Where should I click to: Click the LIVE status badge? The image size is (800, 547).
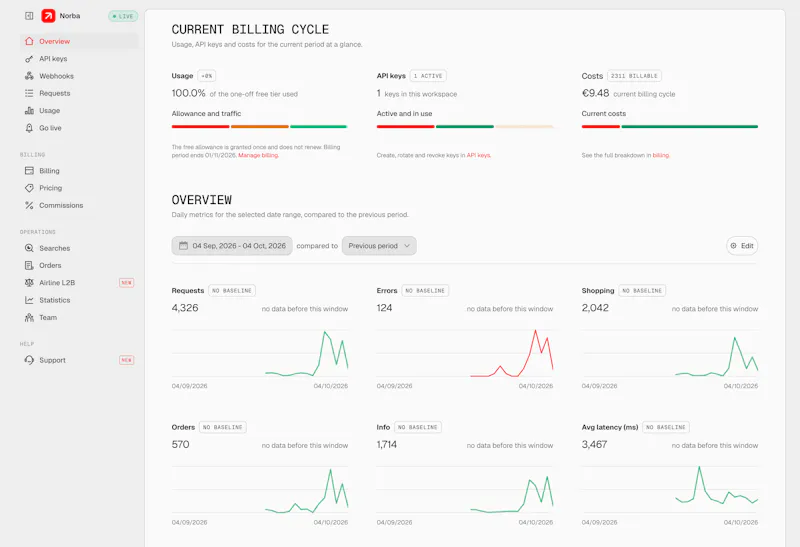tap(123, 16)
